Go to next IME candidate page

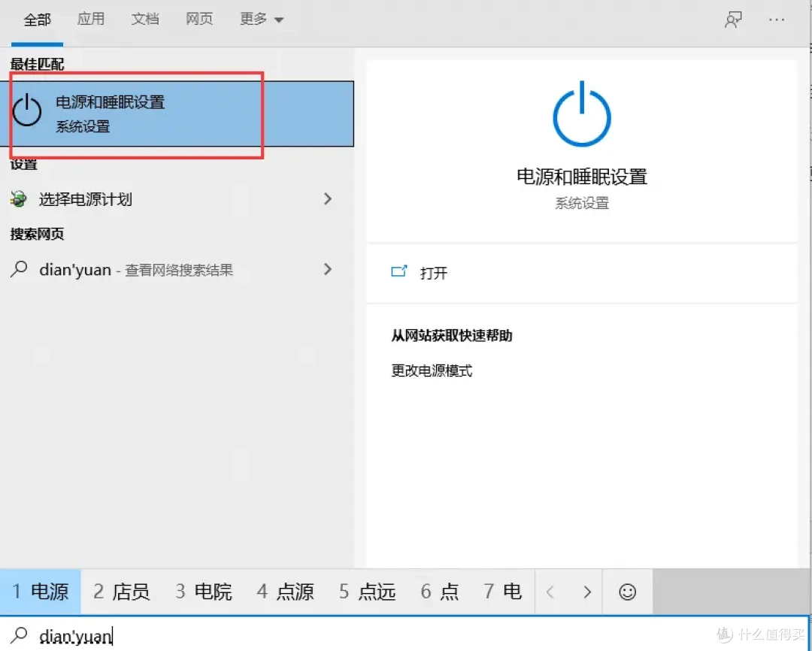(586, 592)
